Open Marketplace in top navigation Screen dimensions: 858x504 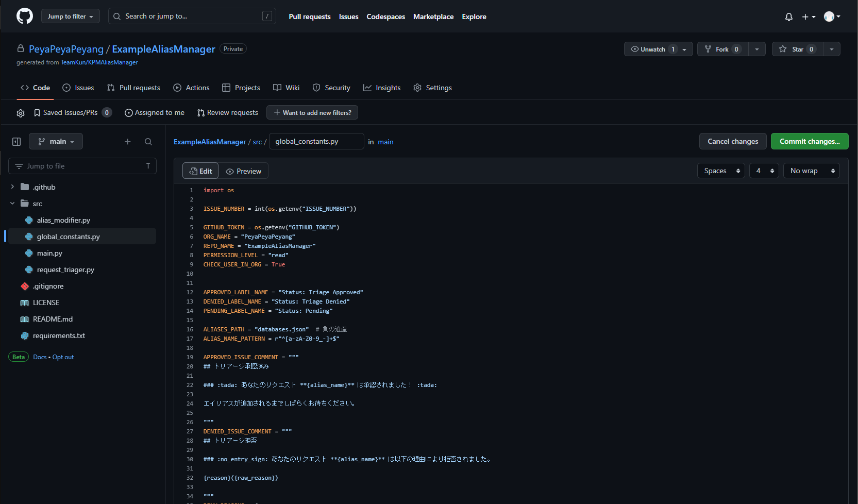pyautogui.click(x=433, y=16)
